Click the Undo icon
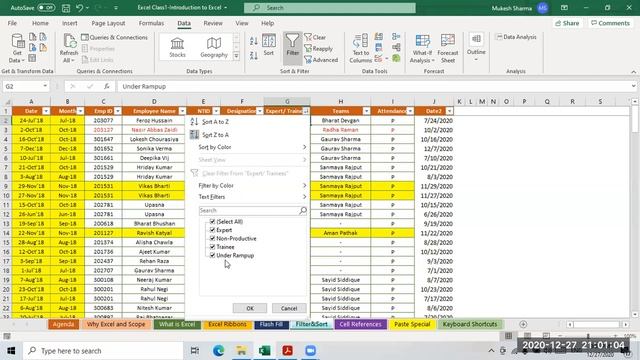Viewport: 640px width, 360px height. 80,8
